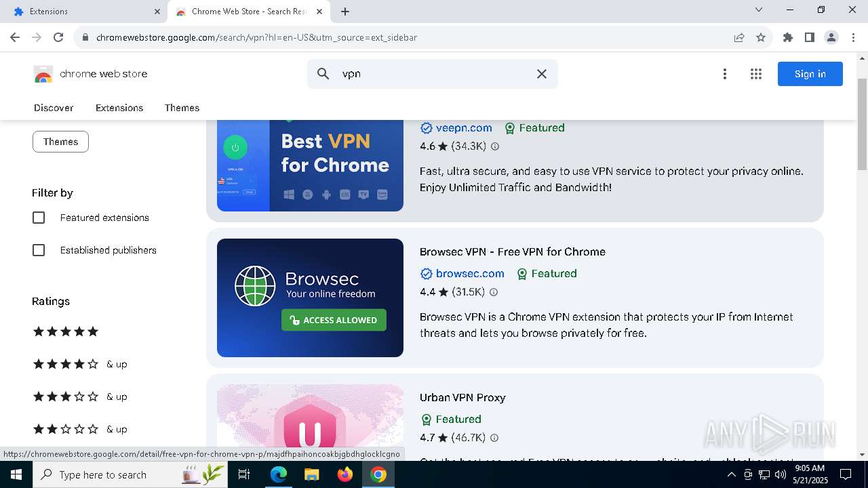The width and height of the screenshot is (868, 488).
Task: Click the Windows taskbar search box
Action: (130, 474)
